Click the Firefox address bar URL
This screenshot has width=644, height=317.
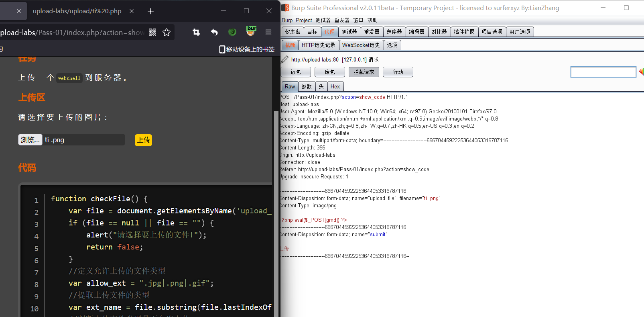pyautogui.click(x=72, y=32)
